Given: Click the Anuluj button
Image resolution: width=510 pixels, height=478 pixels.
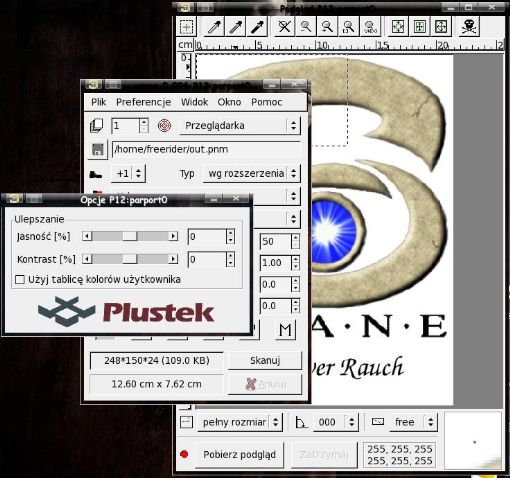Looking at the screenshot, I should click(265, 384).
